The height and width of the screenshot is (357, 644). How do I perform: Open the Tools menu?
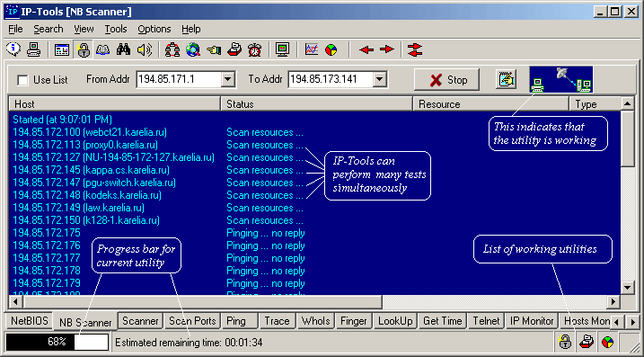(x=115, y=29)
